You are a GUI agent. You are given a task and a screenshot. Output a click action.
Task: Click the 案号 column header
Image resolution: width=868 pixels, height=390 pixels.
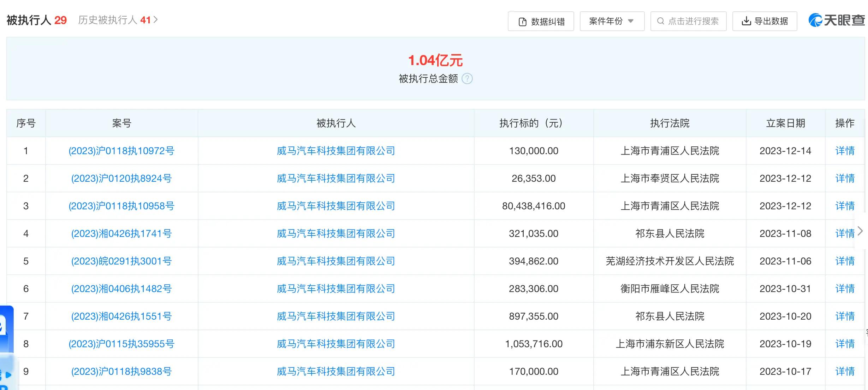pyautogui.click(x=121, y=123)
